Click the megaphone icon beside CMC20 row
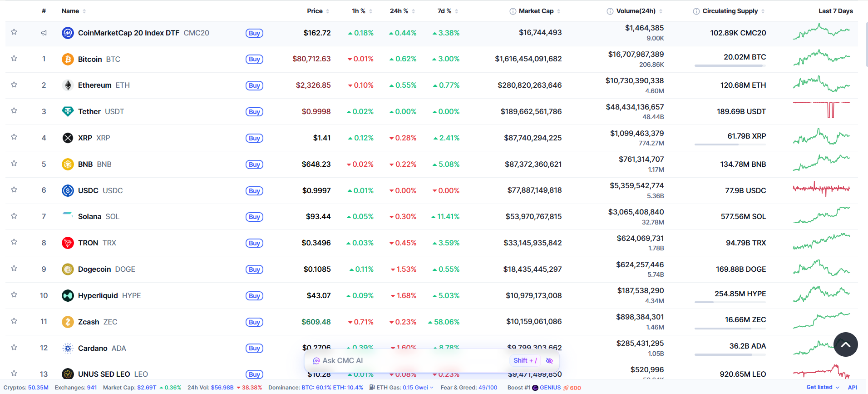This screenshot has width=868, height=394. (x=44, y=33)
